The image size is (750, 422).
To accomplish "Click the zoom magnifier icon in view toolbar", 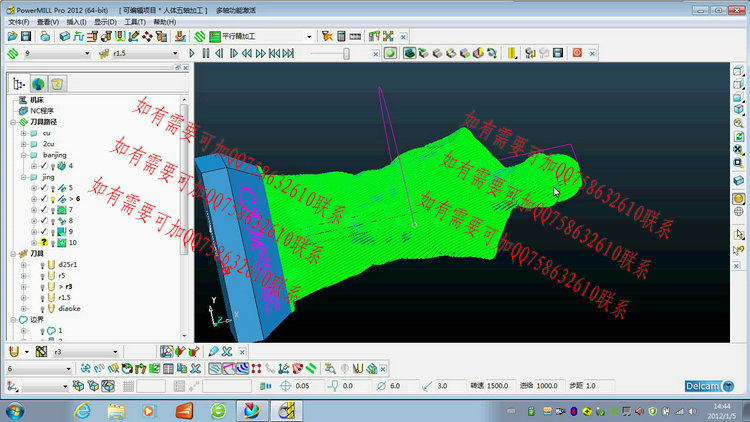I will pyautogui.click(x=739, y=123).
